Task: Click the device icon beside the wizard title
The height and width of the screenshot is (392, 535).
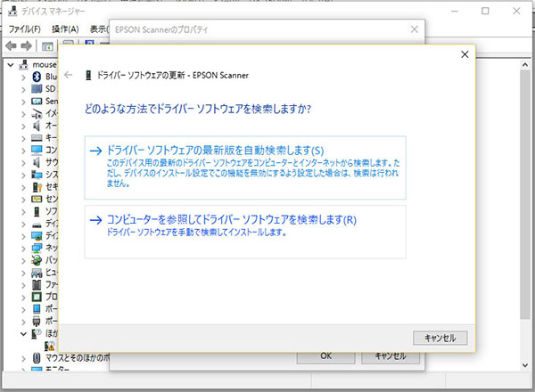Action: 88,75
